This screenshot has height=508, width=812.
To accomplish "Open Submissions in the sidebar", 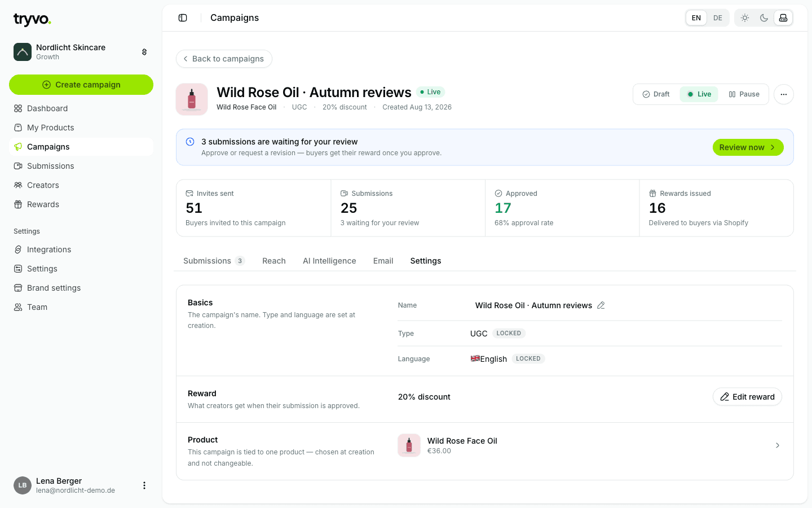I will [x=81, y=166].
